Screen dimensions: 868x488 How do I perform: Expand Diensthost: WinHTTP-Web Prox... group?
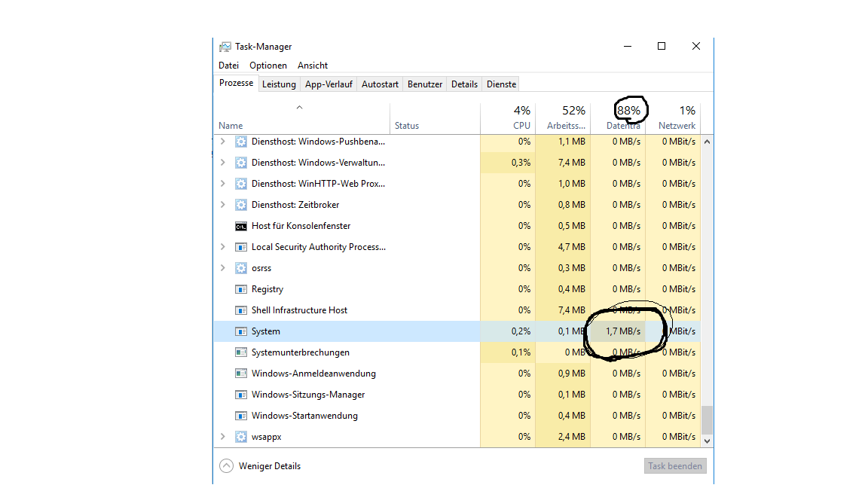(x=222, y=184)
